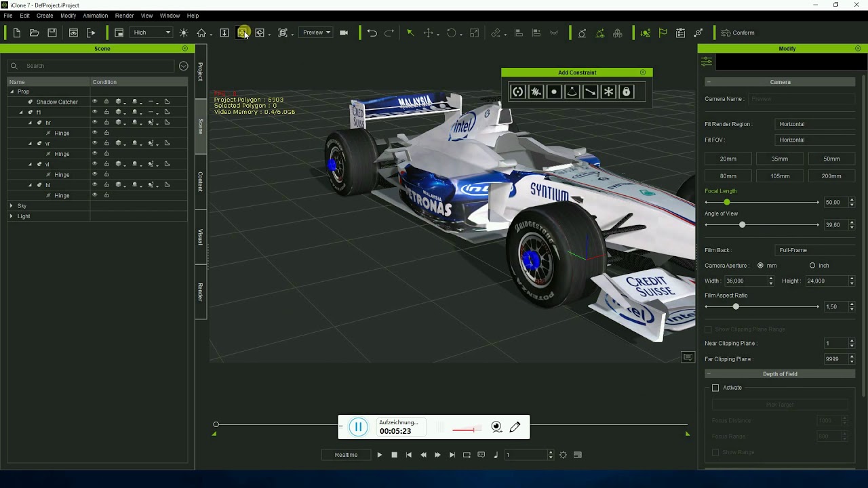
Task: Set lens to 200mm preset
Action: click(831, 176)
